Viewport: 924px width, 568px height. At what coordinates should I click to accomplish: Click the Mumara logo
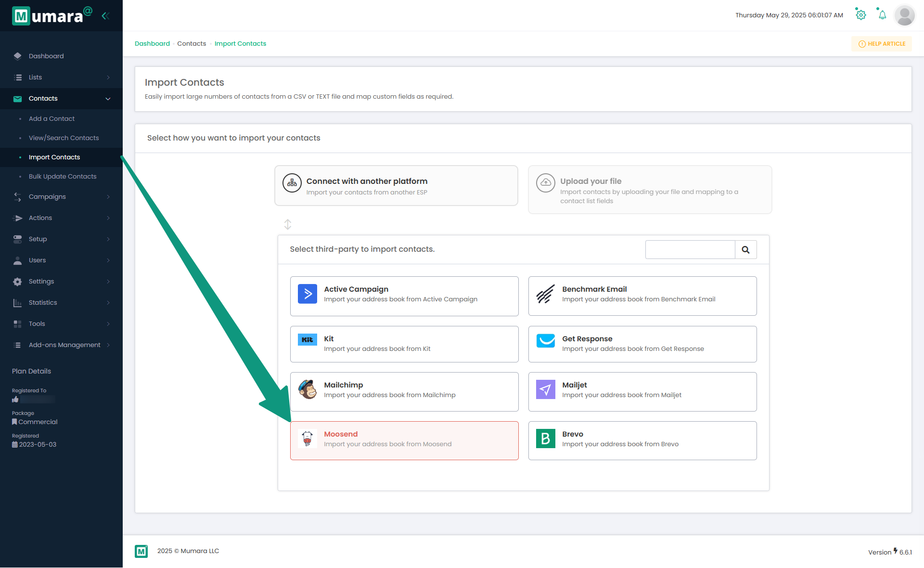click(x=52, y=15)
